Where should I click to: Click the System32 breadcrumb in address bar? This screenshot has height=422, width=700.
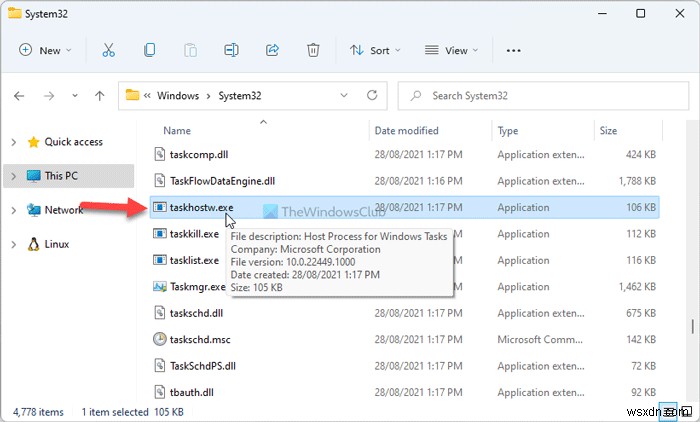[x=240, y=96]
